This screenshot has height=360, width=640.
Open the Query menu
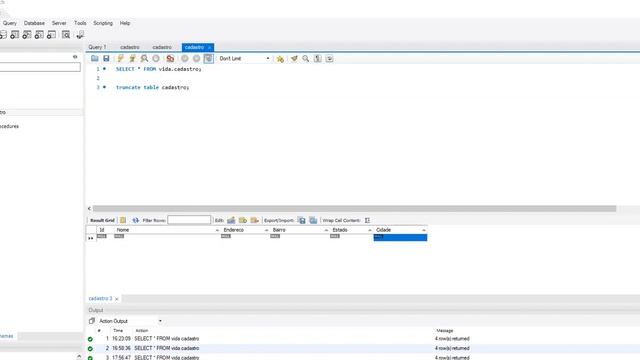click(x=10, y=23)
